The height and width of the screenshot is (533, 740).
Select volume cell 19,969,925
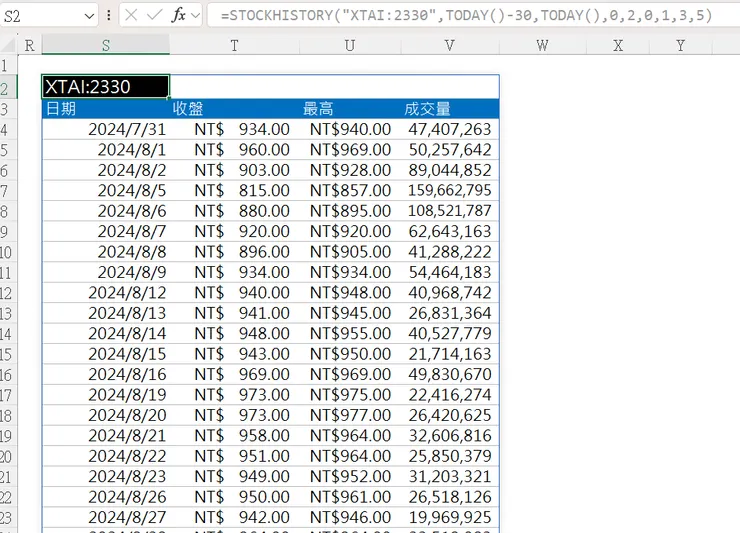pyautogui.click(x=450, y=517)
